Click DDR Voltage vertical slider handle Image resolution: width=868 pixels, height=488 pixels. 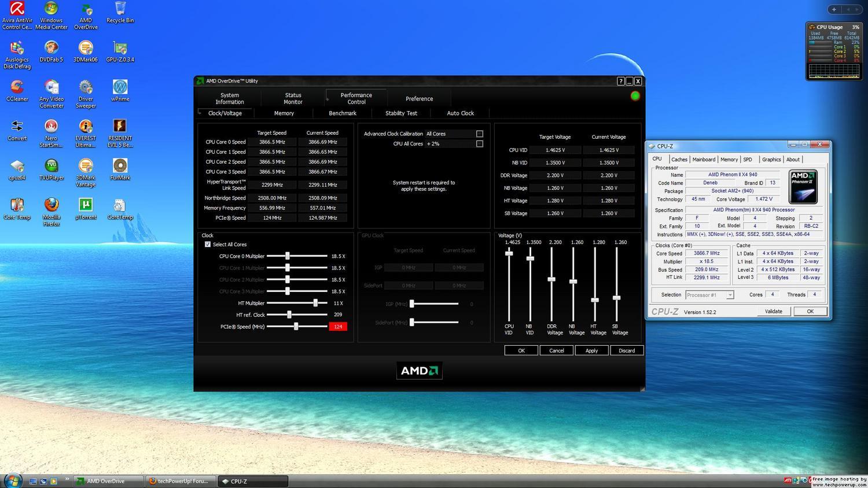551,279
